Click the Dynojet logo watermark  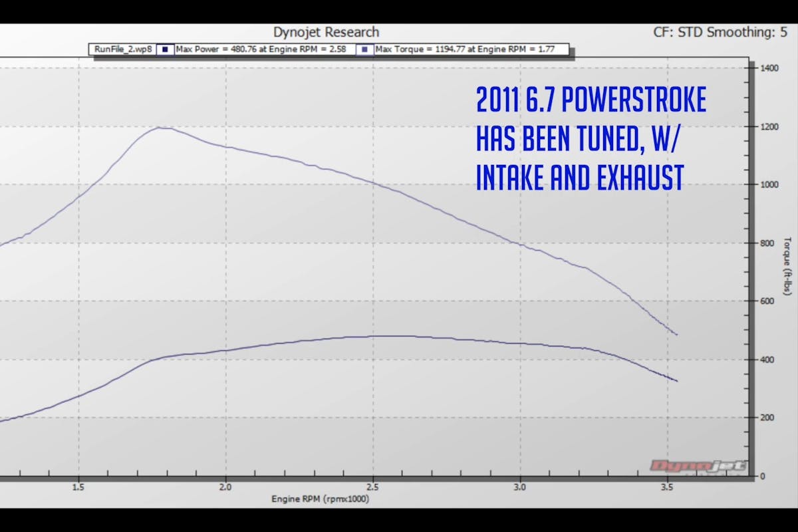pos(697,466)
